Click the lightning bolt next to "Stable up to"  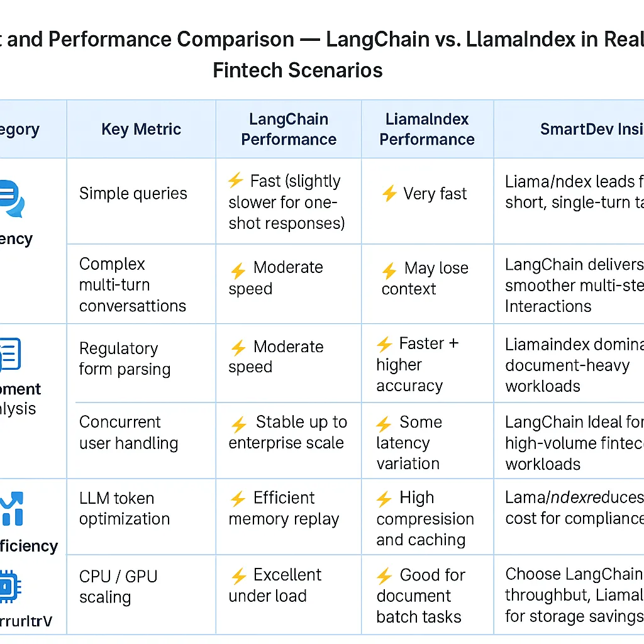click(238, 425)
